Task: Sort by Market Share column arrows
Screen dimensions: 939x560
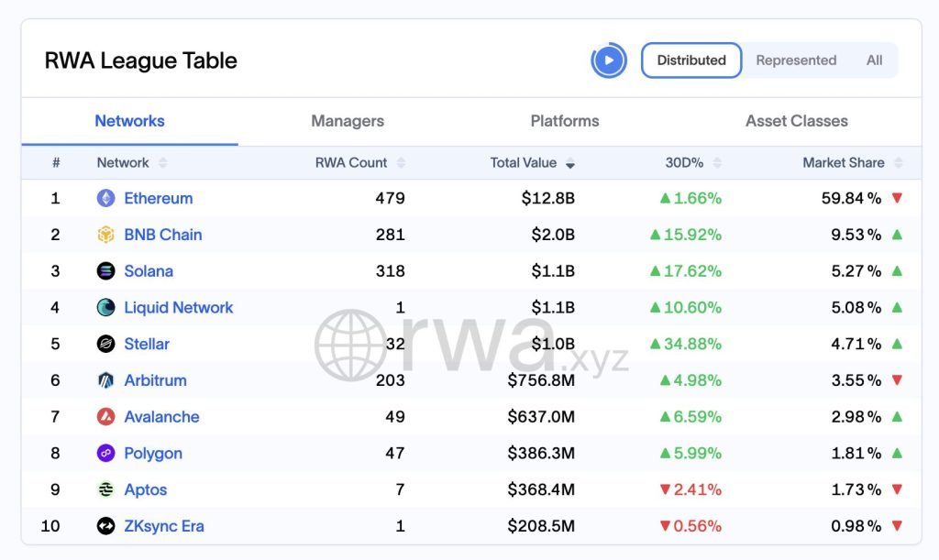Action: coord(899,163)
